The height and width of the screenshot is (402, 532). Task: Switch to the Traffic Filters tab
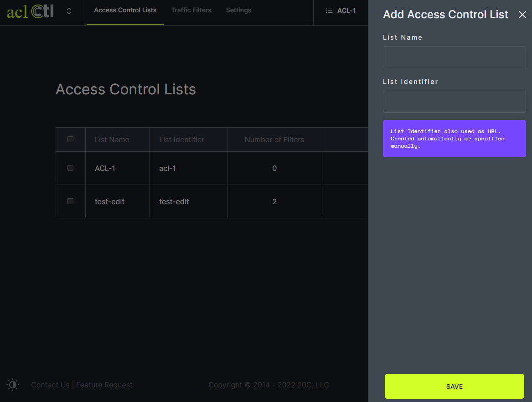click(x=191, y=10)
